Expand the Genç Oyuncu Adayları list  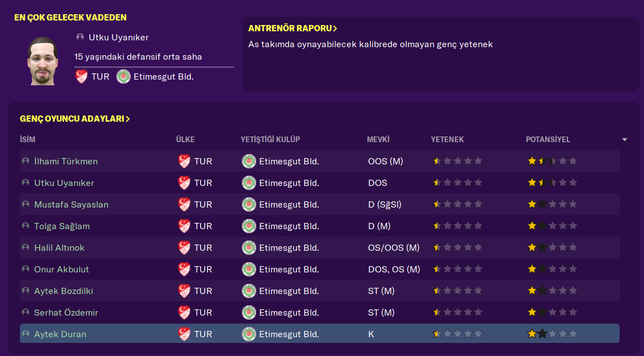click(75, 119)
